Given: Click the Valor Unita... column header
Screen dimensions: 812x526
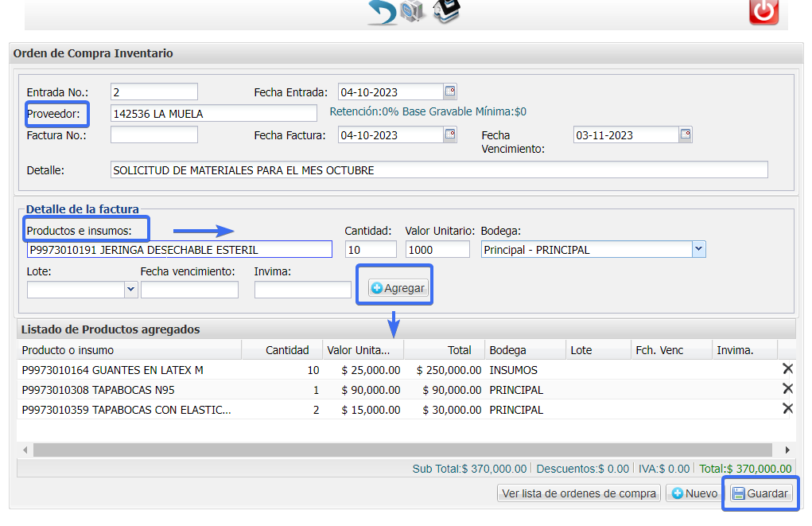Looking at the screenshot, I should (x=363, y=350).
